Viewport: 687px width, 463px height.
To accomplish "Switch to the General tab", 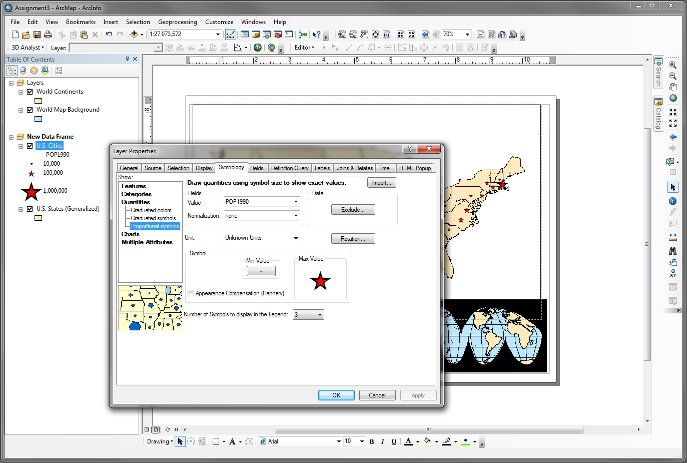I will (x=129, y=168).
